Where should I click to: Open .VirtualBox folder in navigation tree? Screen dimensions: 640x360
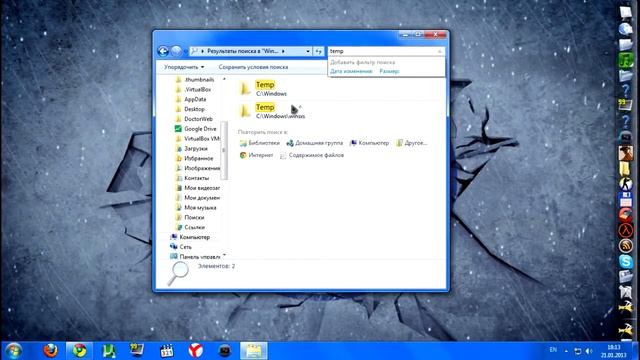[x=198, y=89]
